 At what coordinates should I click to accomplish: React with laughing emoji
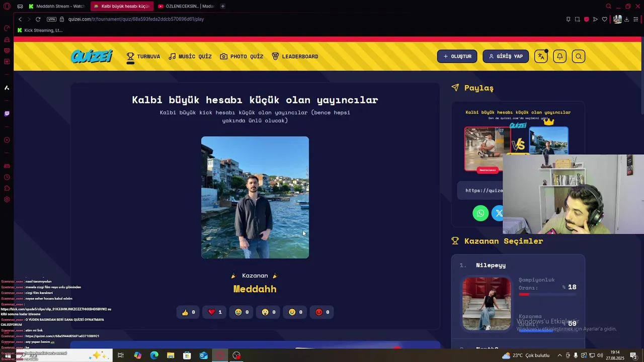click(242, 312)
